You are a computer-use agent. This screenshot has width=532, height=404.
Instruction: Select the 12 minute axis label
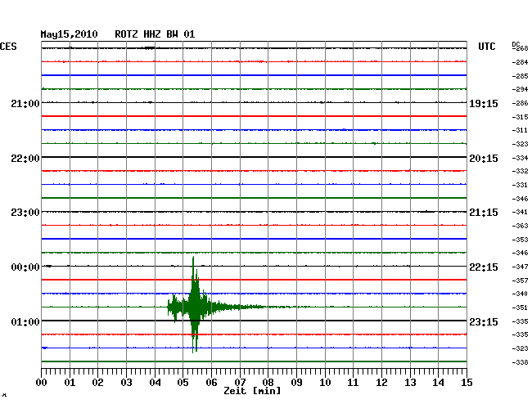click(x=381, y=383)
